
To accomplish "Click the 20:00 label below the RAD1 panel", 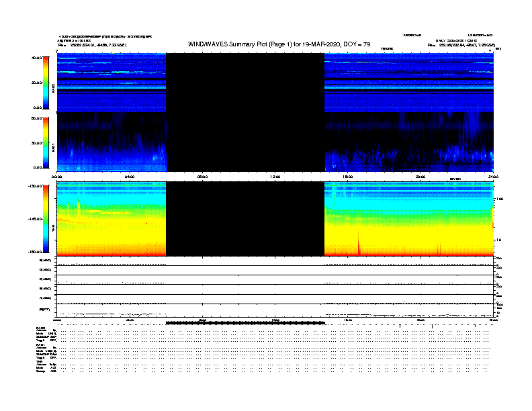I will click(420, 177).
